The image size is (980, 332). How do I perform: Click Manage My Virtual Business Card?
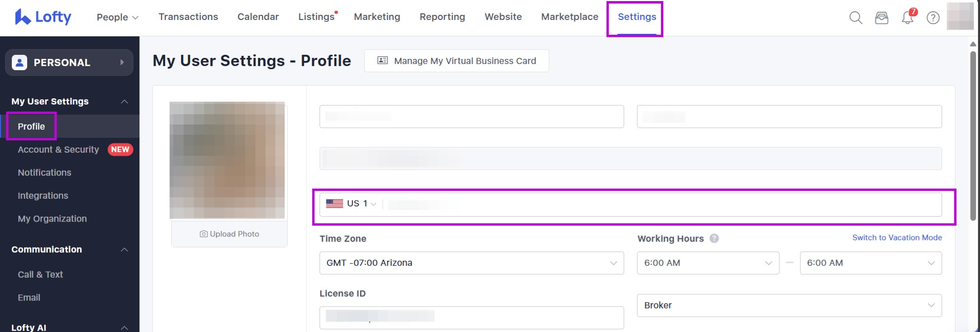click(x=456, y=61)
